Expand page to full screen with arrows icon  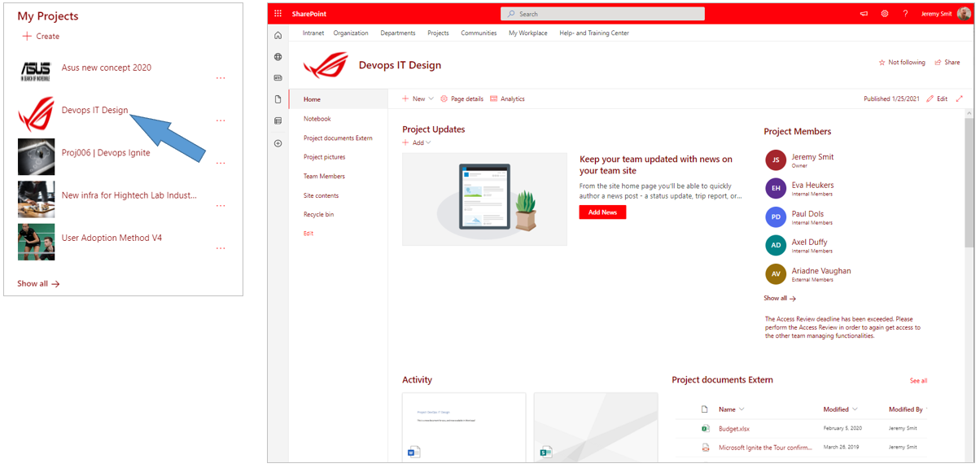click(959, 98)
